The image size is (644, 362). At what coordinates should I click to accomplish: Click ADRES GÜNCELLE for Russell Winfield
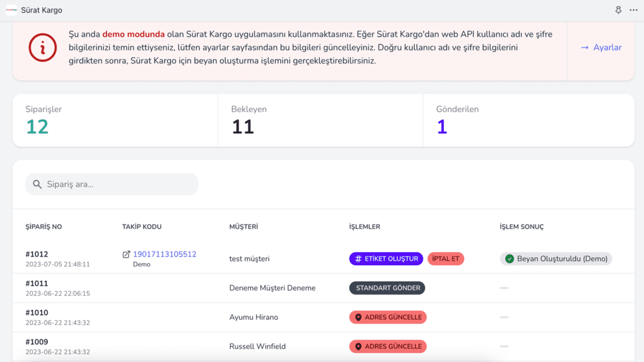(x=387, y=346)
